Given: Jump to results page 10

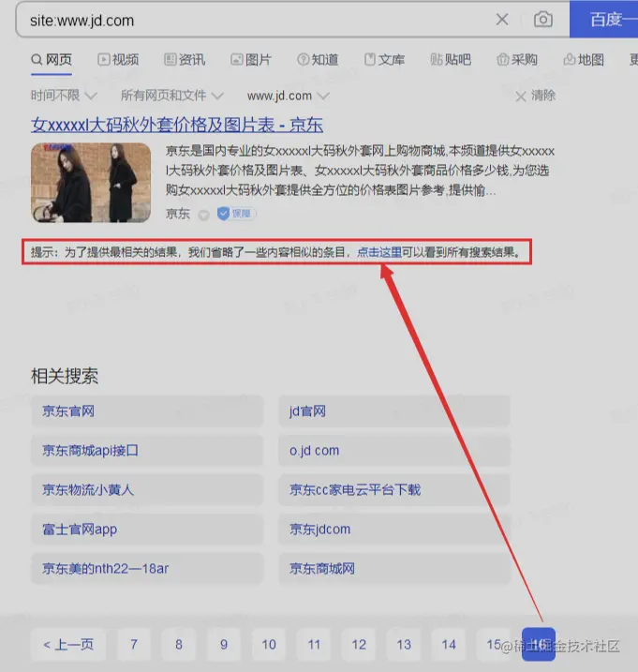Looking at the screenshot, I should [269, 645].
